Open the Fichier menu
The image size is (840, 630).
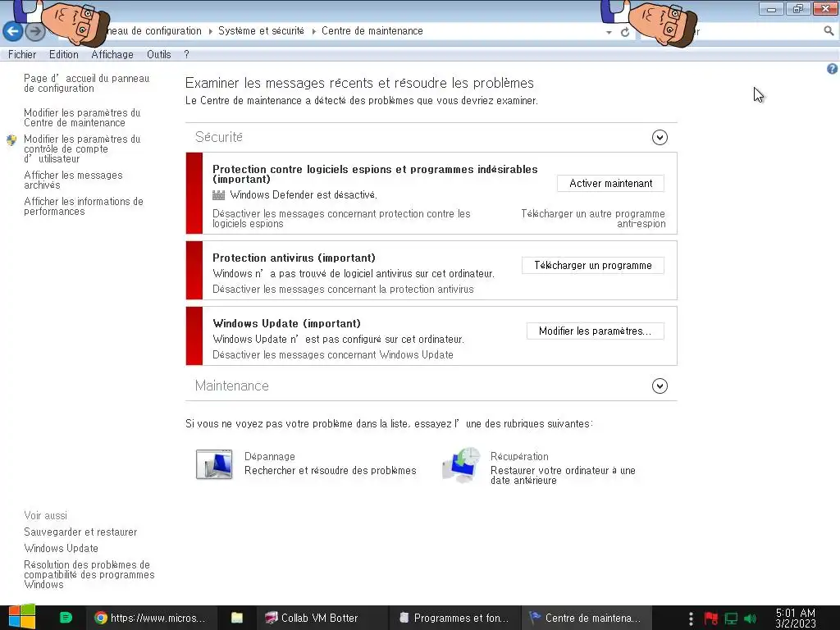pyautogui.click(x=22, y=55)
